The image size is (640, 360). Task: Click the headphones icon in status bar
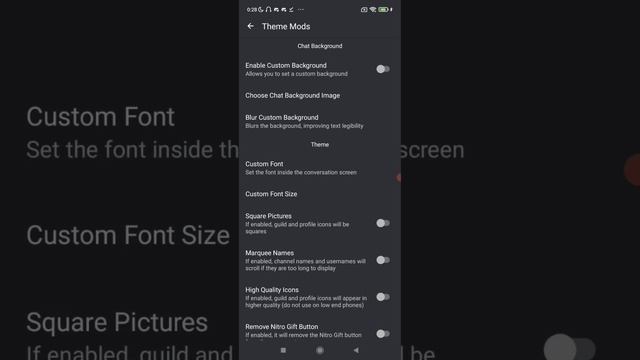point(268,9)
